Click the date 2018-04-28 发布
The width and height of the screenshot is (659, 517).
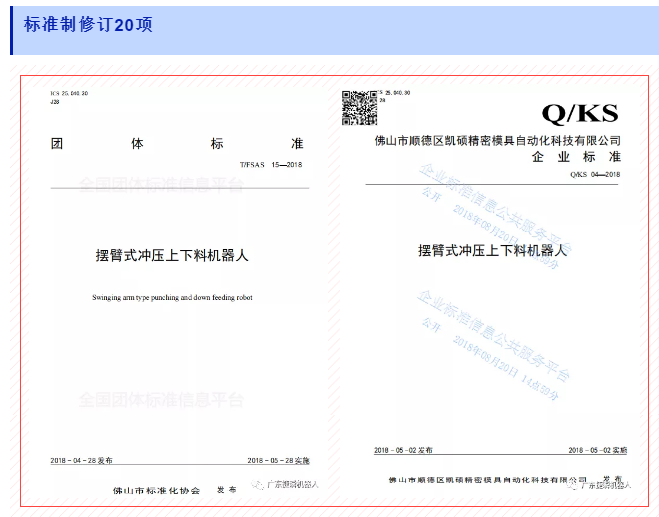coord(82,460)
